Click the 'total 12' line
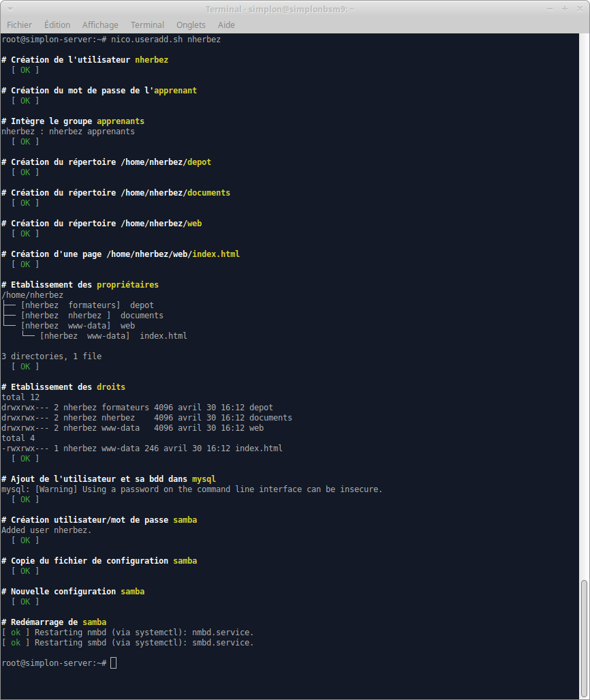The height and width of the screenshot is (700, 590). (20, 397)
